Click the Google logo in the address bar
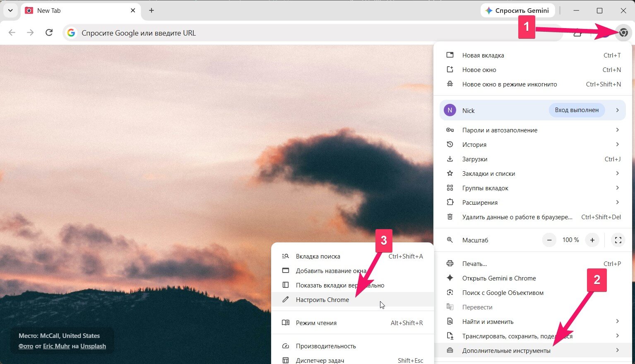 point(71,33)
